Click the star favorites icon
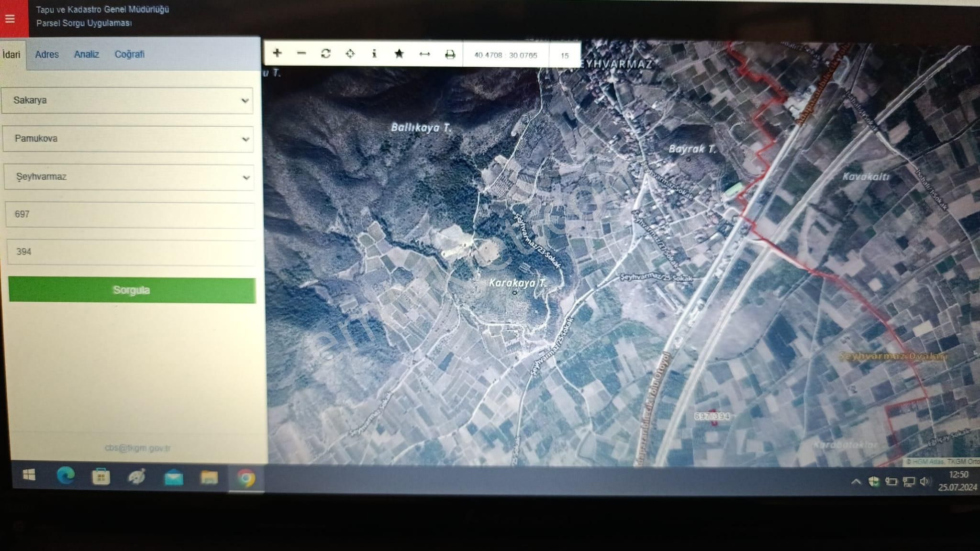Viewport: 980px width, 551px height. 399,54
